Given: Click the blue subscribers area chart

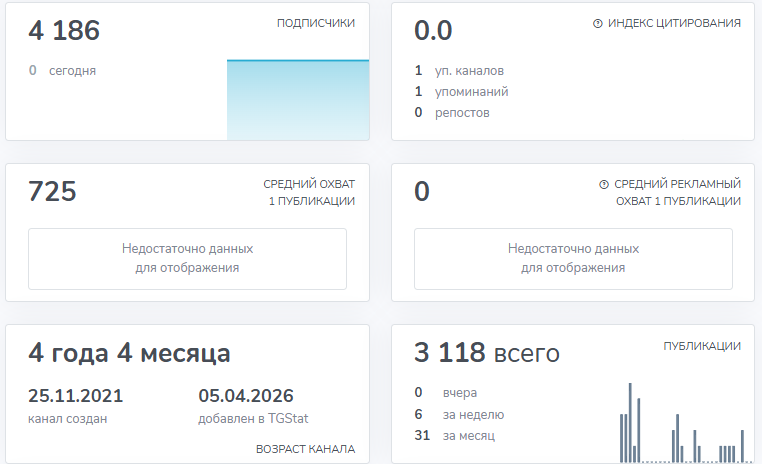Looking at the screenshot, I should click(297, 100).
